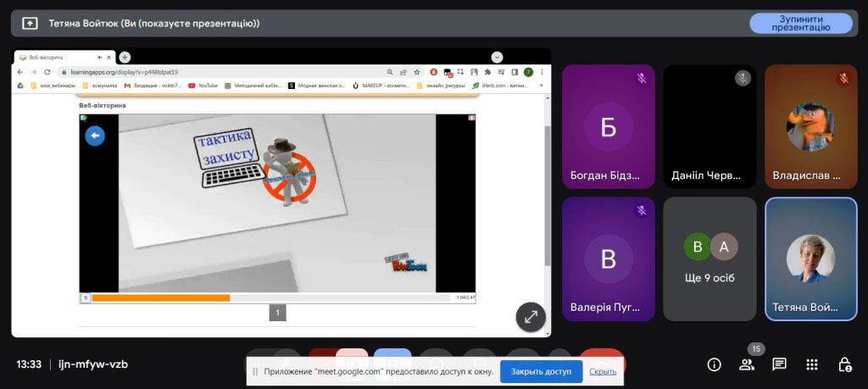Show the participants list panel

point(747,364)
